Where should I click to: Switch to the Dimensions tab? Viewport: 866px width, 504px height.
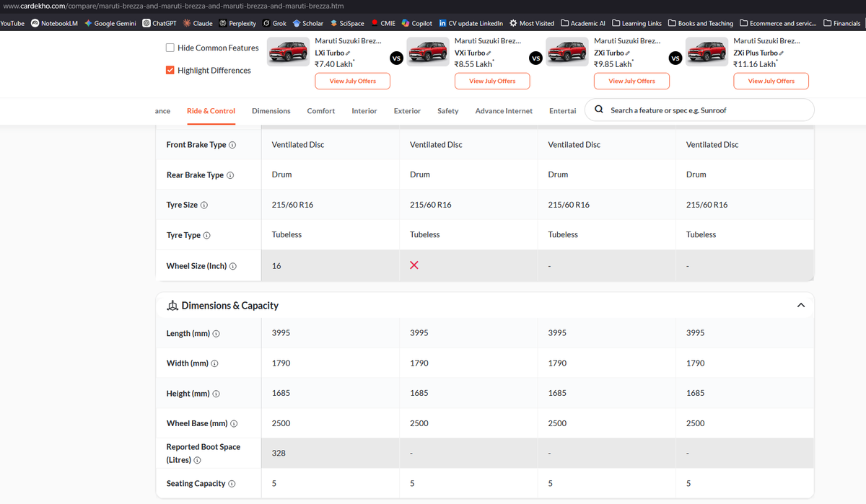[271, 111]
